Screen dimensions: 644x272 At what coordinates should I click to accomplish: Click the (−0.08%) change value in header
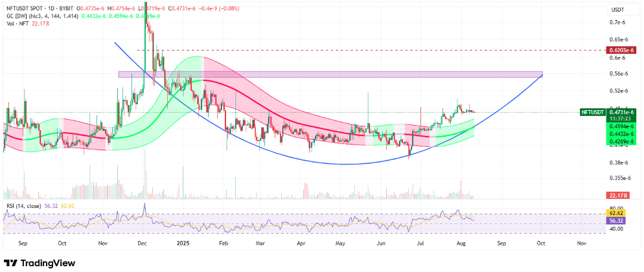tap(231, 8)
